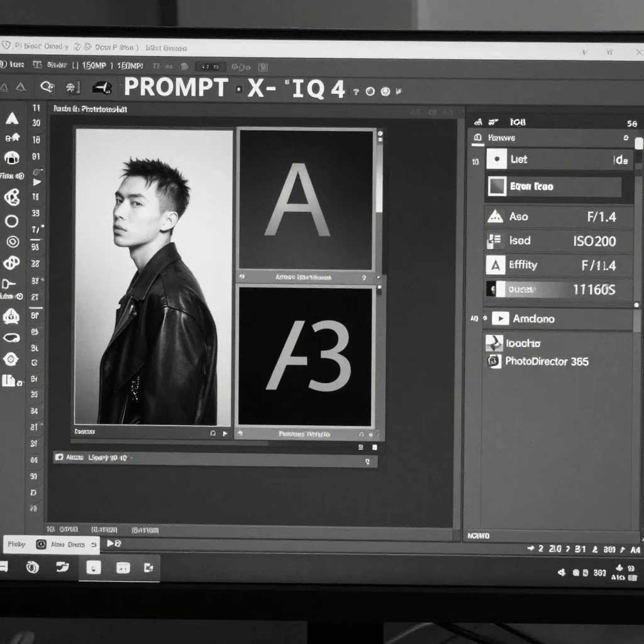Open the Ioacha entry
The height and width of the screenshot is (644, 644).
523,343
